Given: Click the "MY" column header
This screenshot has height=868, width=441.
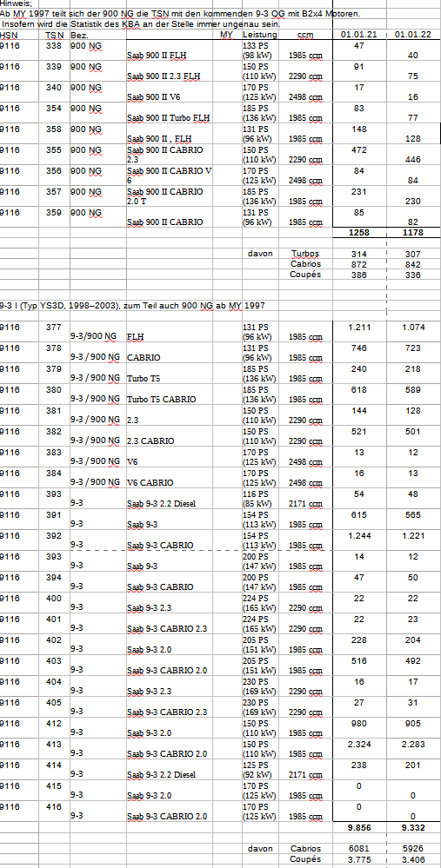Looking at the screenshot, I should pos(227,36).
